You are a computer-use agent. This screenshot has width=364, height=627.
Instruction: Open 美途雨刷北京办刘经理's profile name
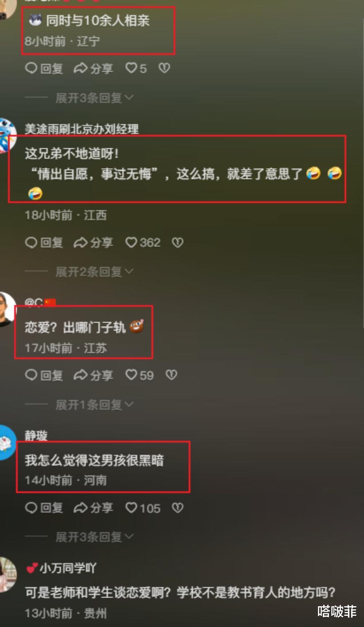coord(82,129)
